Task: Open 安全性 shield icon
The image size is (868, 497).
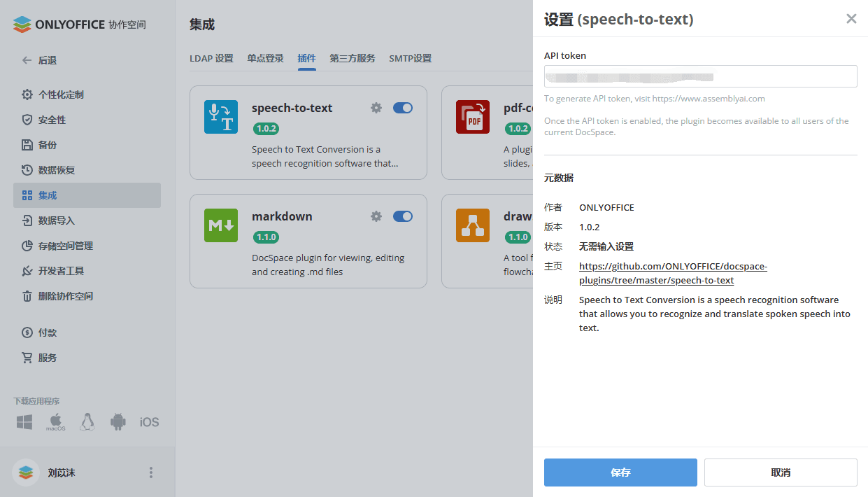Action: (x=27, y=120)
